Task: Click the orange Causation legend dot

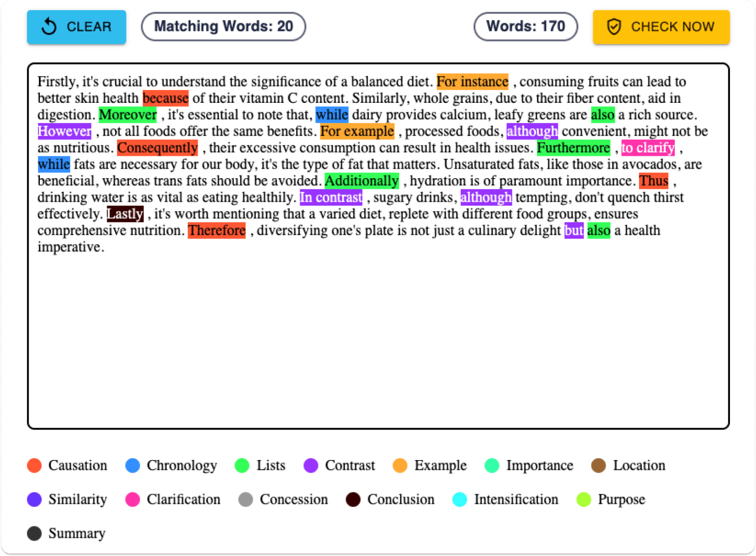Action: point(34,465)
